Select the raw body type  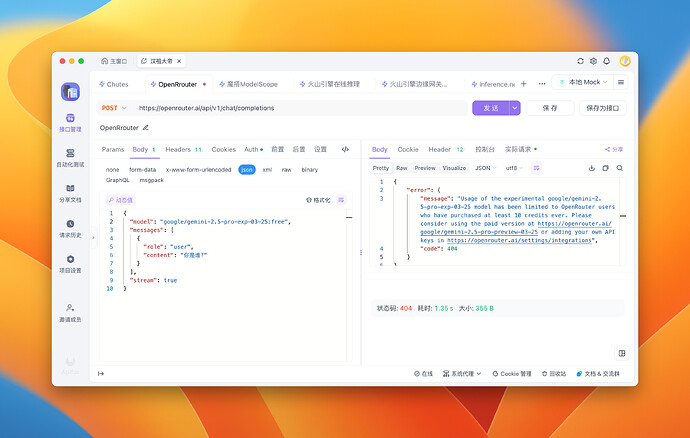tap(286, 169)
